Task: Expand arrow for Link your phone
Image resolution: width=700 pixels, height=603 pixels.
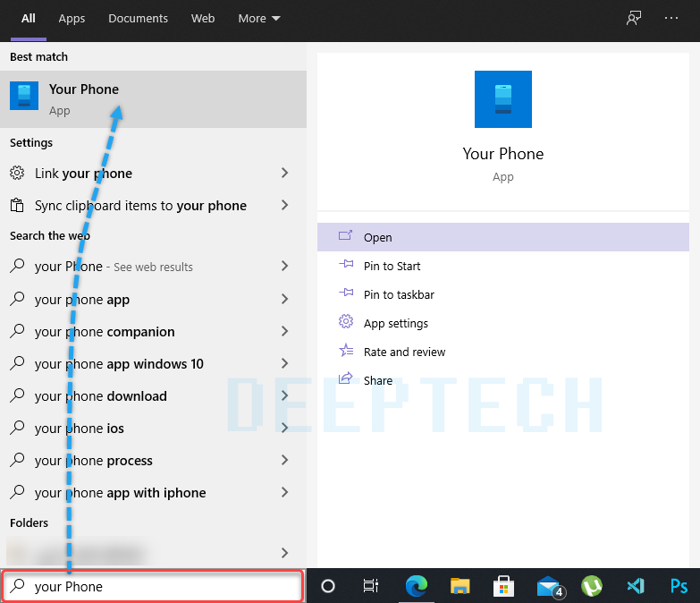Action: coord(285,173)
